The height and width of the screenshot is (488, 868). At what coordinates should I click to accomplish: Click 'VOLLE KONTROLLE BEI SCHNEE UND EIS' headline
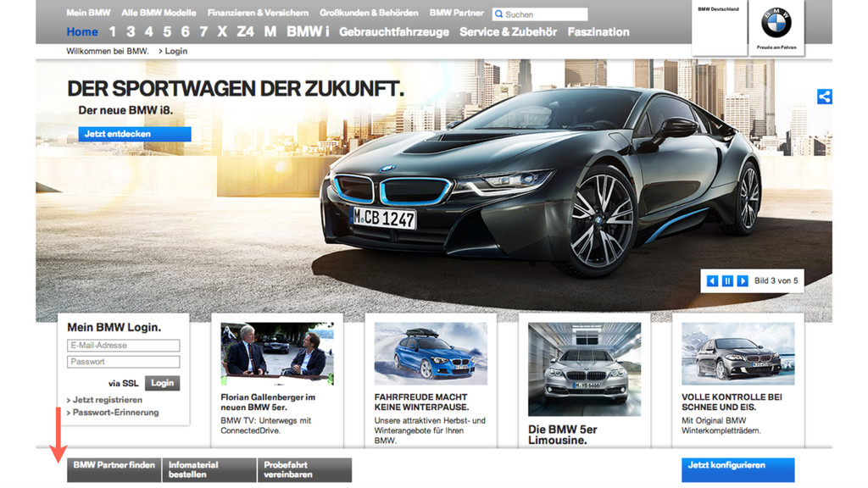pos(732,402)
